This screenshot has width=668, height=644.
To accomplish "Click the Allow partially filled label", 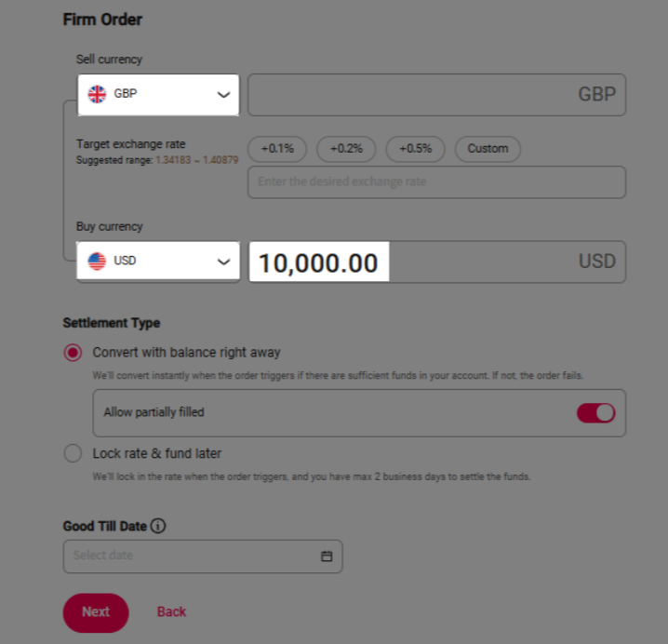I will [x=154, y=412].
